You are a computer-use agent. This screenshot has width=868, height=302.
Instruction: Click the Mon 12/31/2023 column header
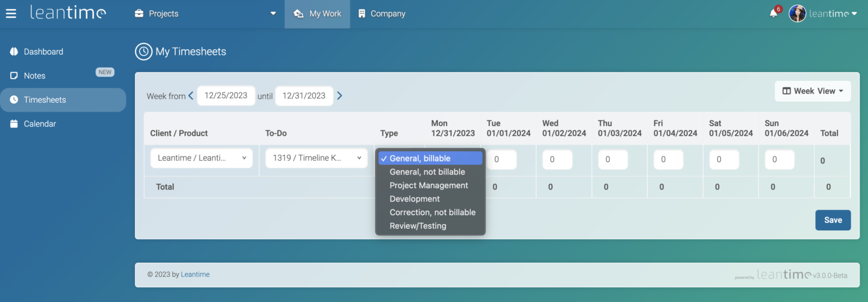point(453,128)
